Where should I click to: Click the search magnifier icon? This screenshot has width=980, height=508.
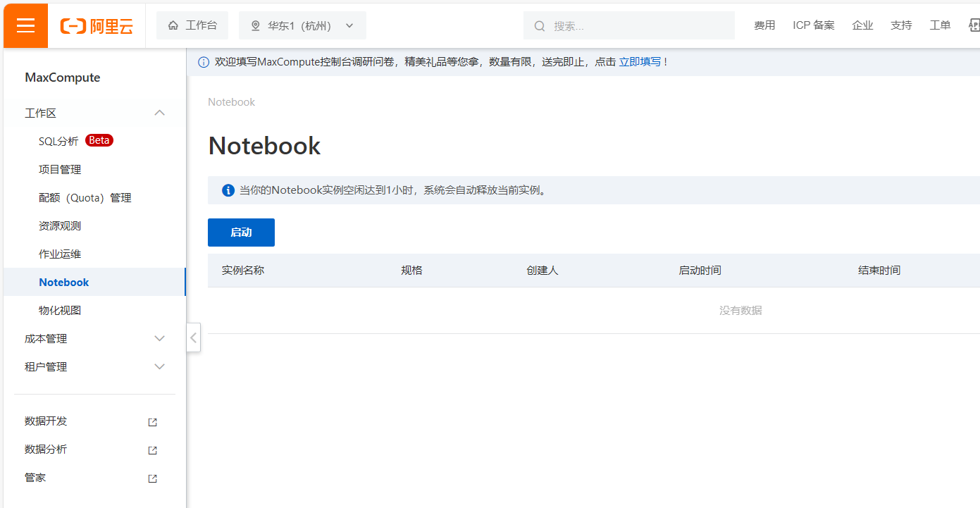click(540, 26)
